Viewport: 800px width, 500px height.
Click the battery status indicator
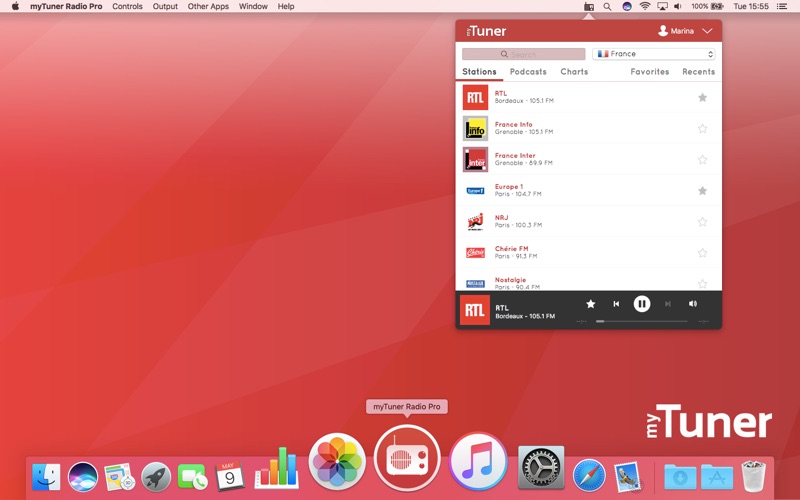pyautogui.click(x=708, y=6)
